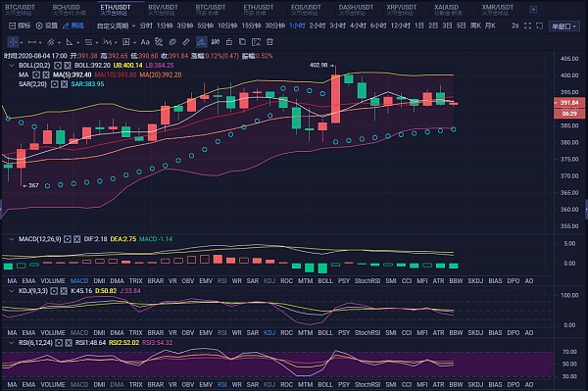Switch to the DASH/USDT tab
The width and height of the screenshot is (588, 391).
tap(356, 10)
